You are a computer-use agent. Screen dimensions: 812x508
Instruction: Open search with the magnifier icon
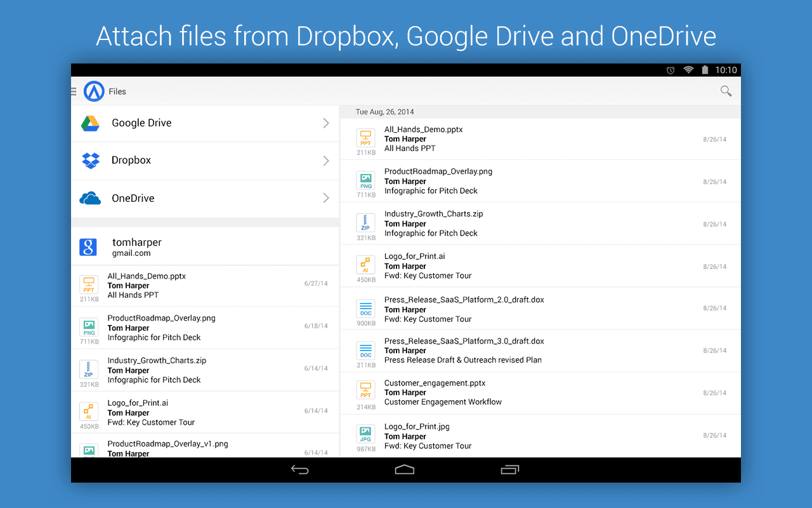[x=726, y=91]
